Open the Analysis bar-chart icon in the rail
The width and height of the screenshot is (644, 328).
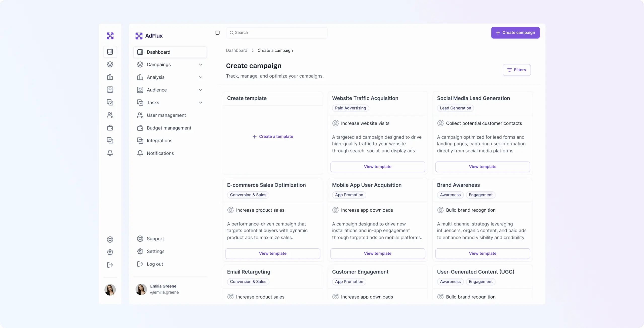click(110, 77)
